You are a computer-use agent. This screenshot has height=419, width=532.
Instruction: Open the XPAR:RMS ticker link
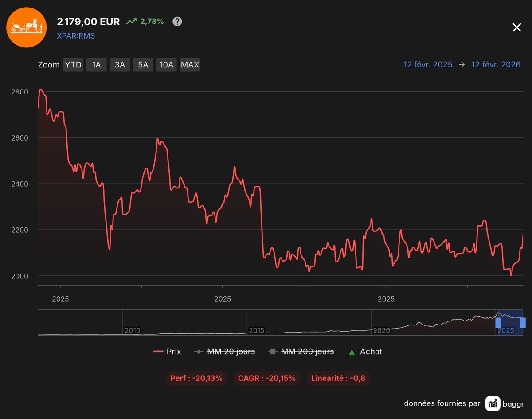click(76, 35)
